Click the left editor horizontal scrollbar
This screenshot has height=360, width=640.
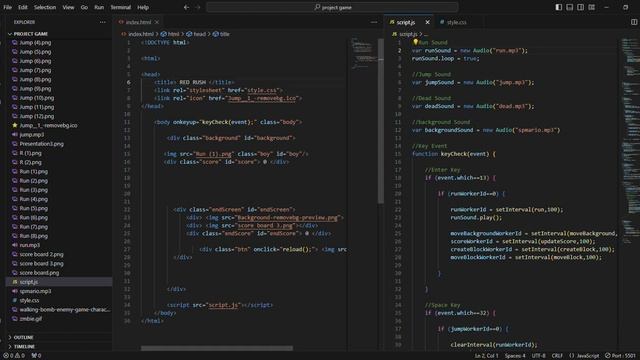[x=217, y=348]
